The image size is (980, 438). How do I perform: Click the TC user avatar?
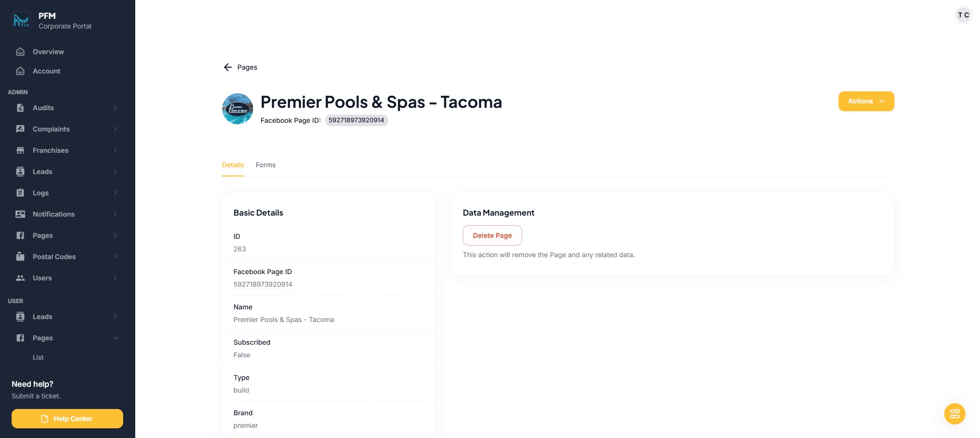coord(963,15)
